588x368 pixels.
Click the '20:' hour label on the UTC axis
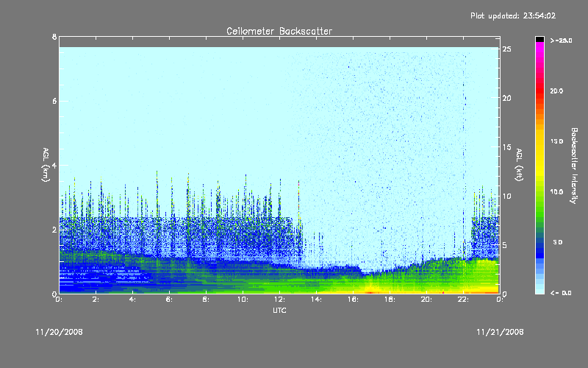[x=426, y=300]
